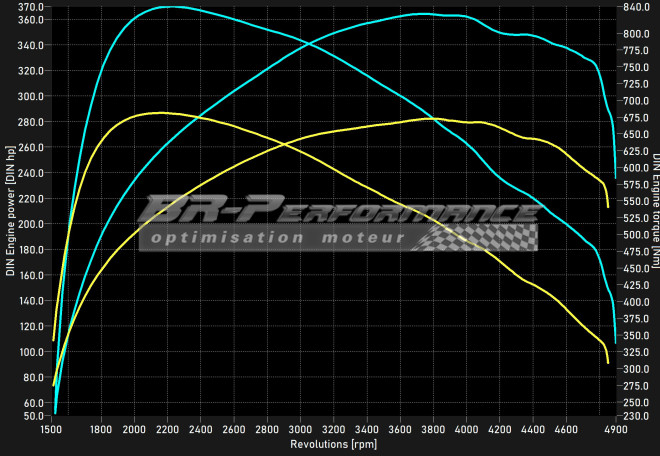Click the "DIN Engine power [DIN hp]" axis title
Screen dimensions: 660x456
click(x=10, y=211)
